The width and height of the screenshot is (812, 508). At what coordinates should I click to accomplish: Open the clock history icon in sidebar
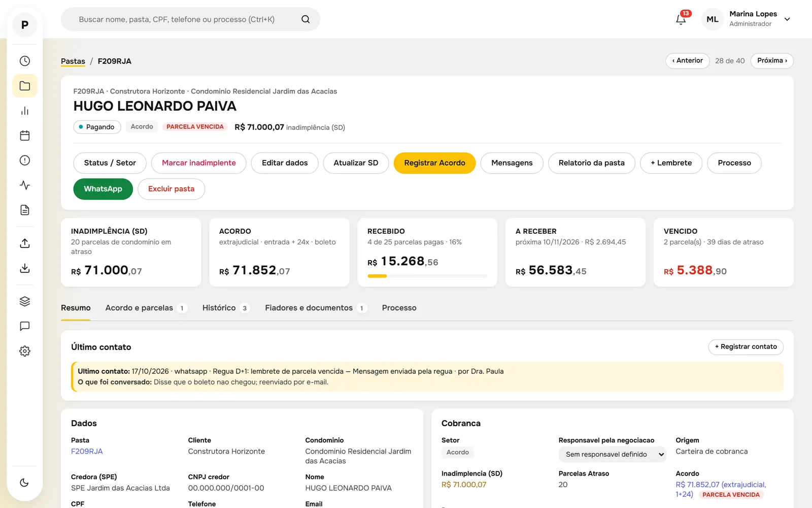coord(24,61)
